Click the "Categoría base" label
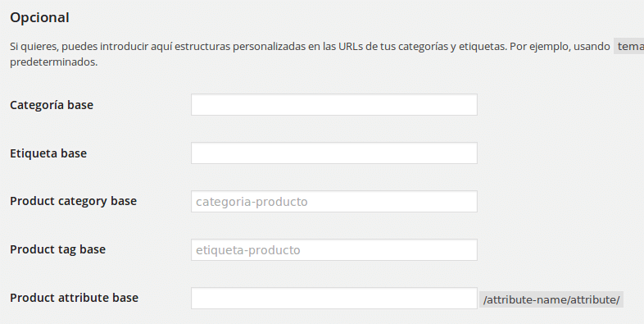The width and height of the screenshot is (644, 324). coord(52,105)
